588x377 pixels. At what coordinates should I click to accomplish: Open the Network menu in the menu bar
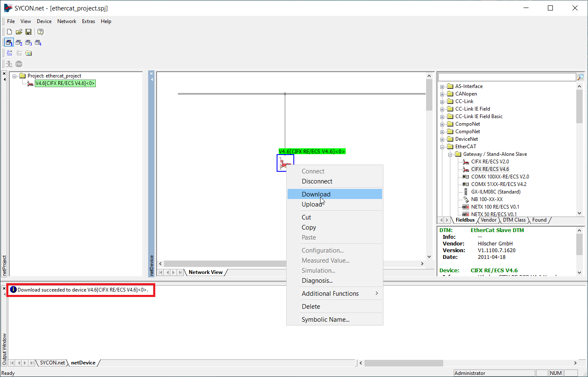pos(67,21)
